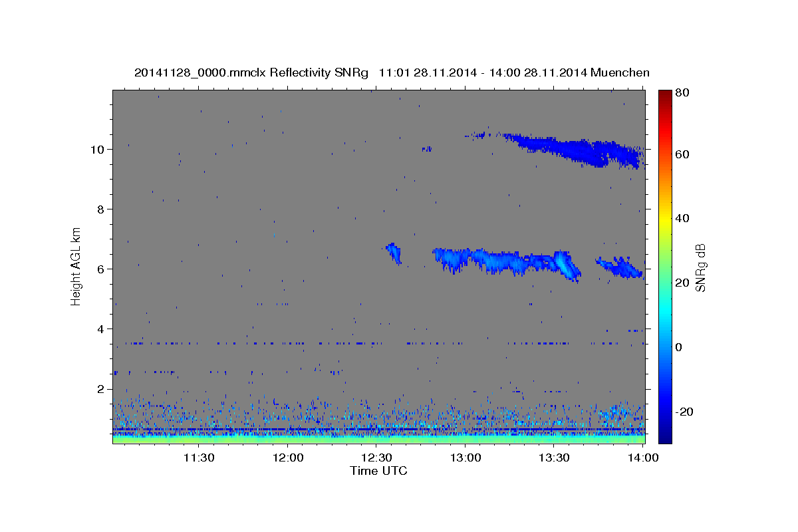Click the 13:00 time tick label
Image resolution: width=798 pixels, height=532 pixels.
point(465,458)
